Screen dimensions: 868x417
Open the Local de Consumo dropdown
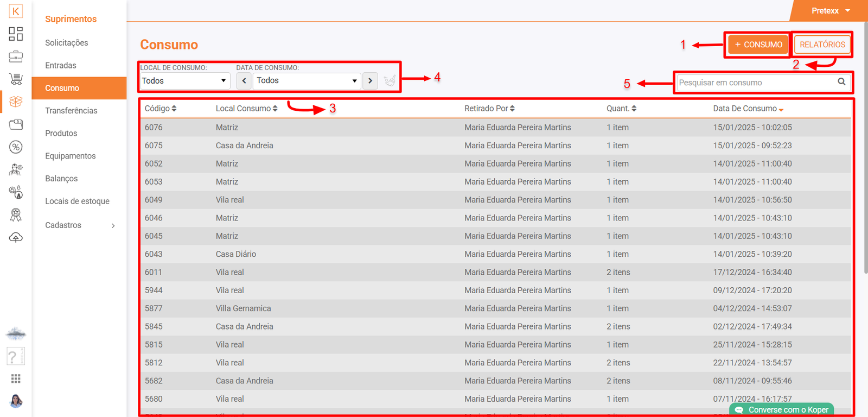[184, 81]
